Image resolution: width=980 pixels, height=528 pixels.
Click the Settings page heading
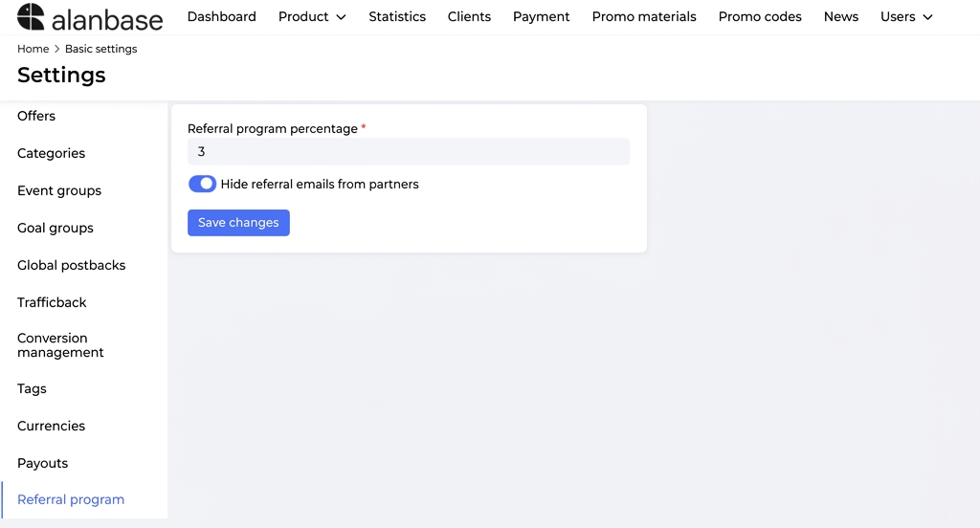tap(61, 75)
